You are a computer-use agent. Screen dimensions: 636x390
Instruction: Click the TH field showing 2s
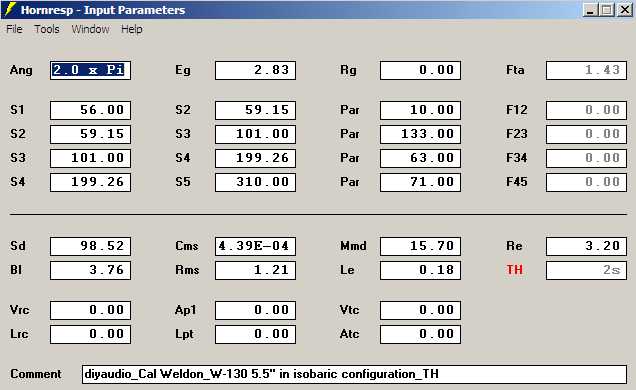(x=587, y=270)
